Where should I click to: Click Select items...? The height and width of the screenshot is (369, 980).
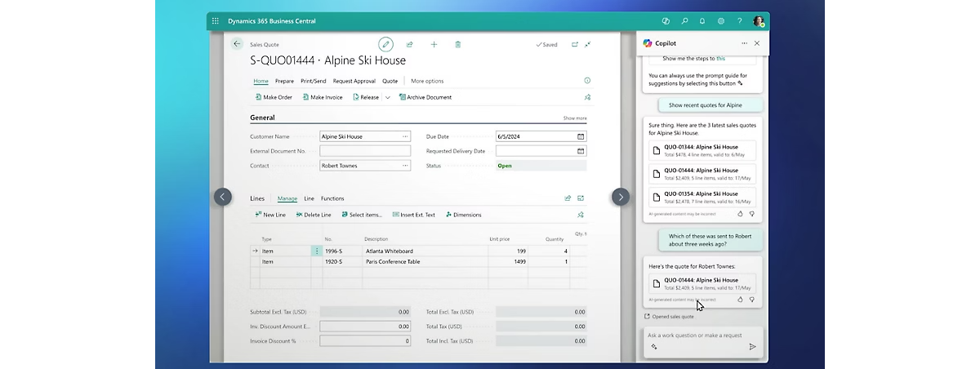[361, 215]
